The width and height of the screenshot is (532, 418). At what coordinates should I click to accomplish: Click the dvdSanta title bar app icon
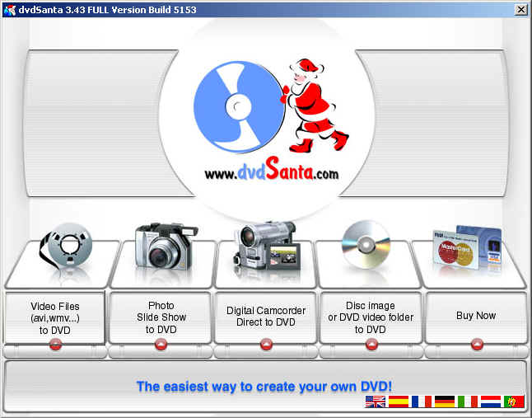click(9, 10)
